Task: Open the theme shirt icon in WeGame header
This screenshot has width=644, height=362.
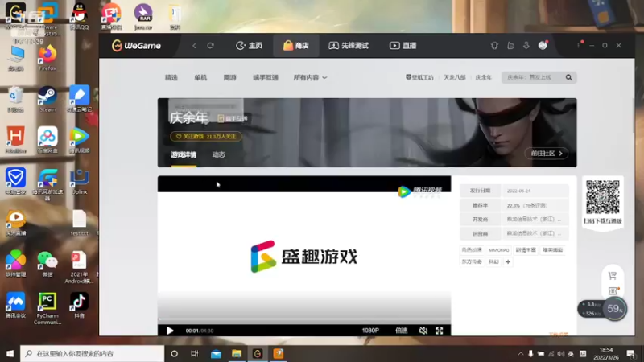Action: point(494,46)
